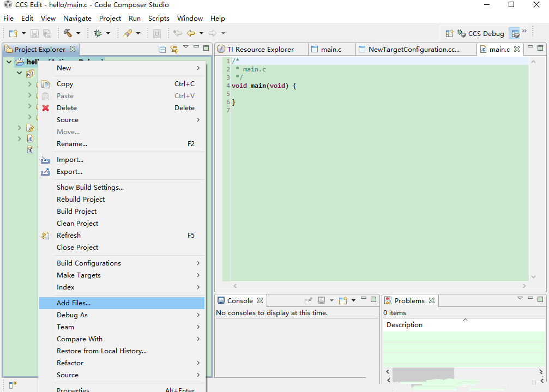Expand the main.c tree node
The height and width of the screenshot is (392, 549).
[x=20, y=138]
